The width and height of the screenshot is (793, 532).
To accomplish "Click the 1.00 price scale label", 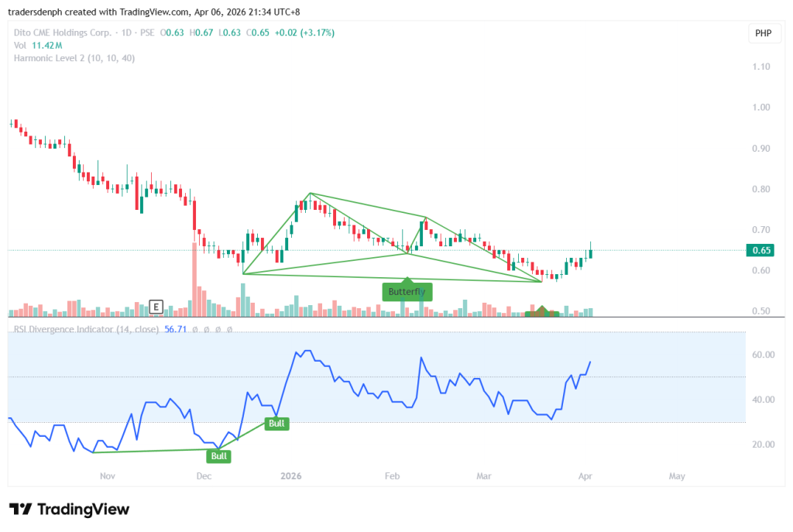I will tap(761, 108).
